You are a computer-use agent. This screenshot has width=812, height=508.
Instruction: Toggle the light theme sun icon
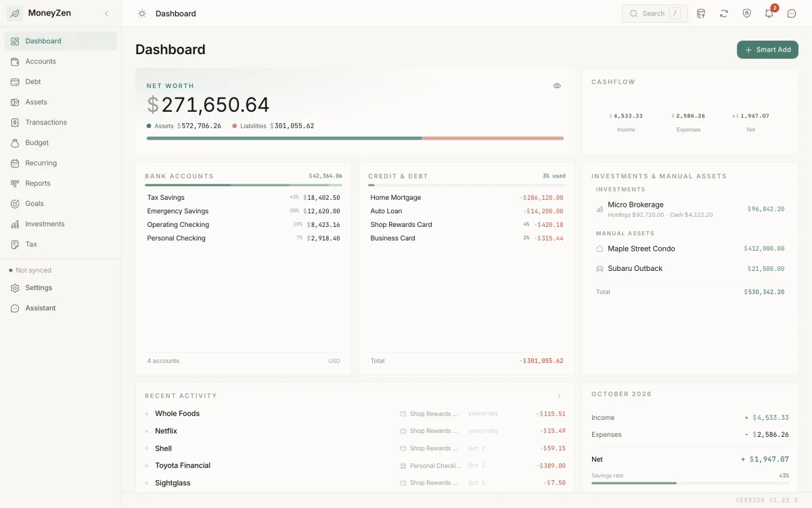point(141,14)
